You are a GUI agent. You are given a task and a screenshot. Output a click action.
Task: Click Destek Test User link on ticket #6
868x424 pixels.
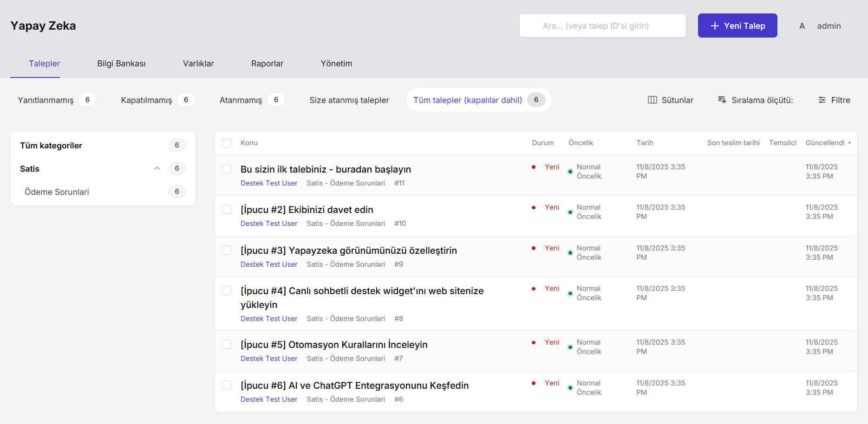click(x=269, y=399)
